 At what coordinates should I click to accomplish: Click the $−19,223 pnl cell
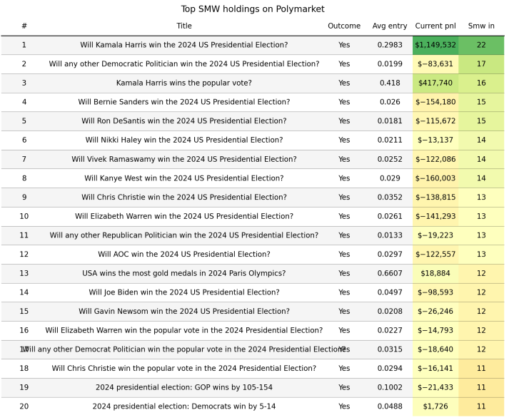pos(435,235)
